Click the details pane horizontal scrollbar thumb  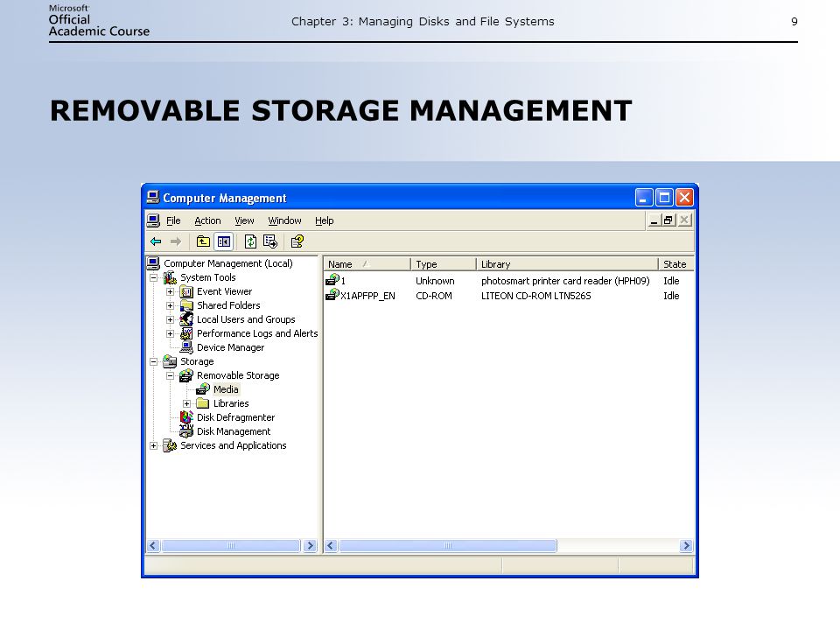click(448, 546)
